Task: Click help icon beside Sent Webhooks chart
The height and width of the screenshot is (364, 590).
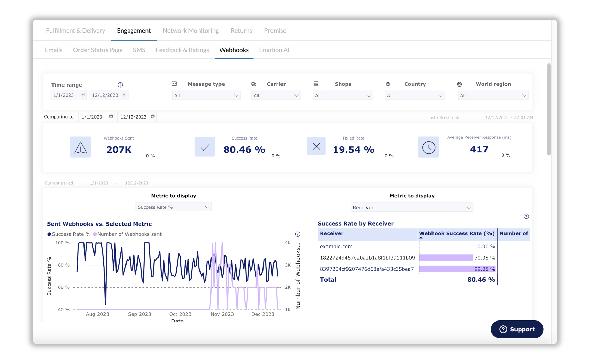Action: click(298, 234)
